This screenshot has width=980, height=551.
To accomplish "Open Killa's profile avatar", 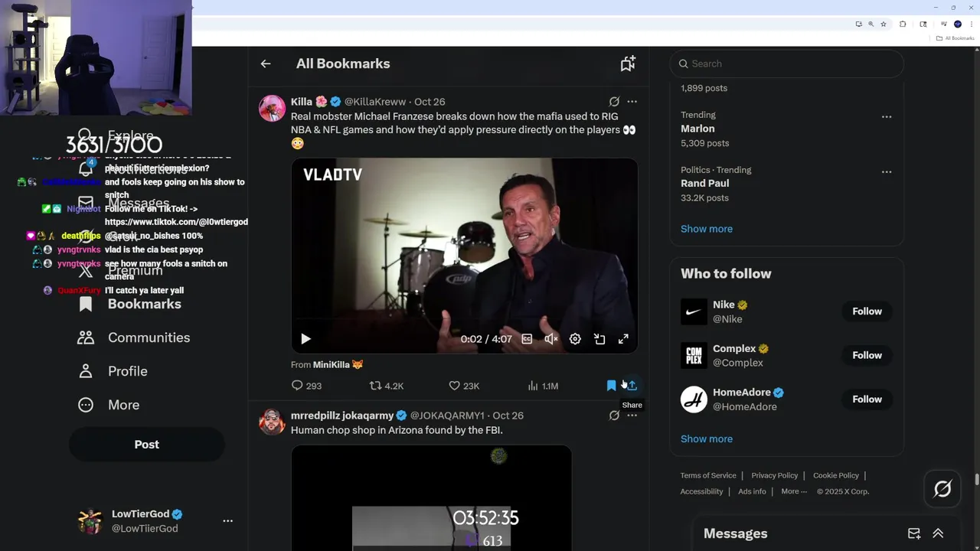I will [272, 109].
